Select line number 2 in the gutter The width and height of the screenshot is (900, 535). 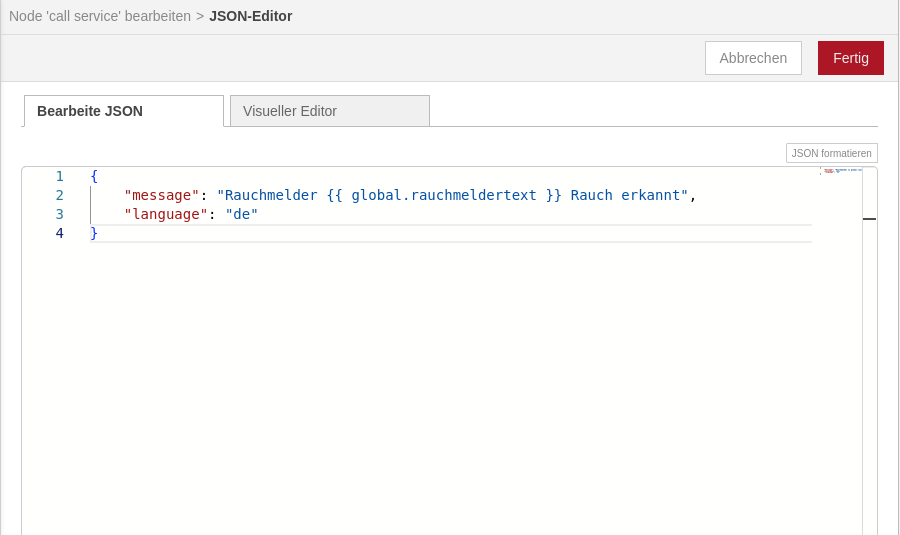pyautogui.click(x=59, y=195)
